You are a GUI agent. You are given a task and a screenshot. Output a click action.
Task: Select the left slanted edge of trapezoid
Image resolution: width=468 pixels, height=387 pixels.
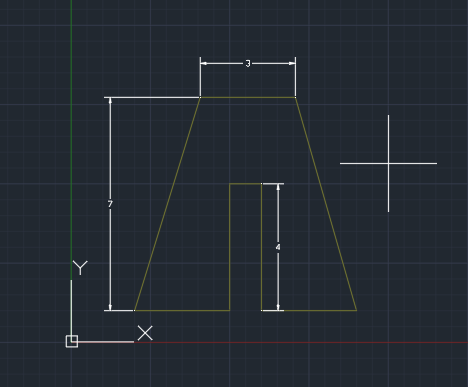[167, 204]
